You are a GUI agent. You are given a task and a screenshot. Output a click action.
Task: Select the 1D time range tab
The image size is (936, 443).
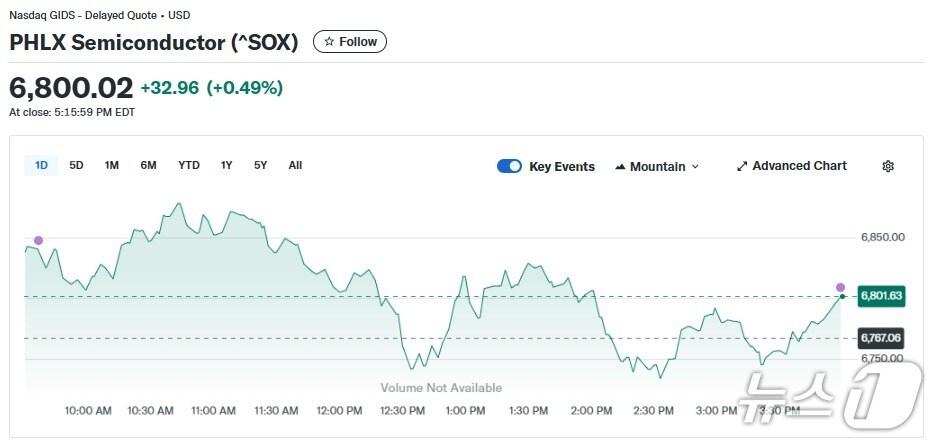[41, 165]
